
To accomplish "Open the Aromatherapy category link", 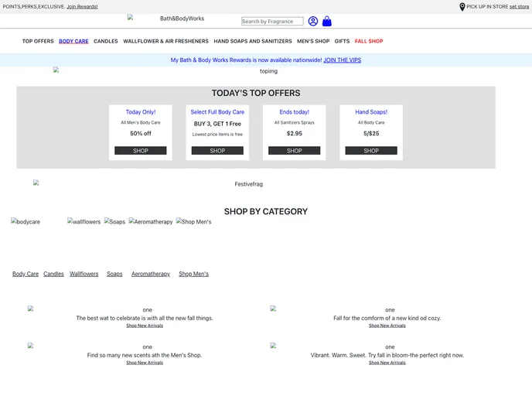I will (x=151, y=274).
